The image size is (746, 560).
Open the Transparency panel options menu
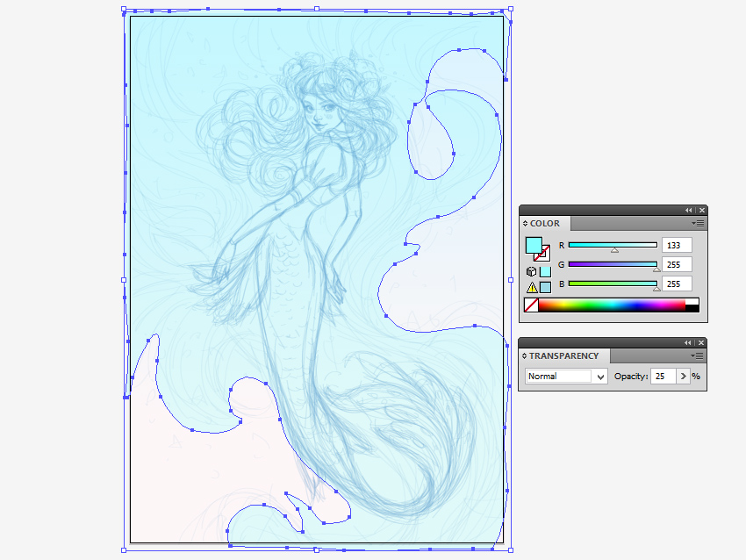coord(697,355)
